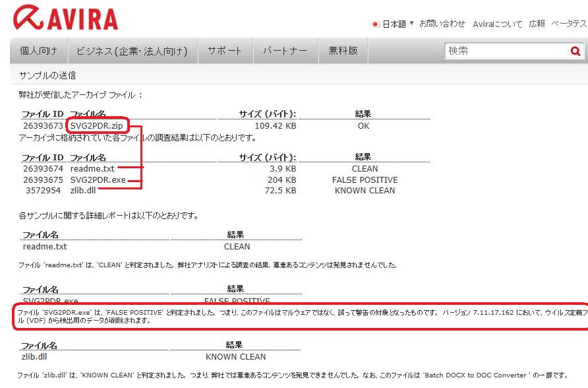This screenshot has width=588, height=388.
Task: Open the パートナー menu
Action: point(285,51)
